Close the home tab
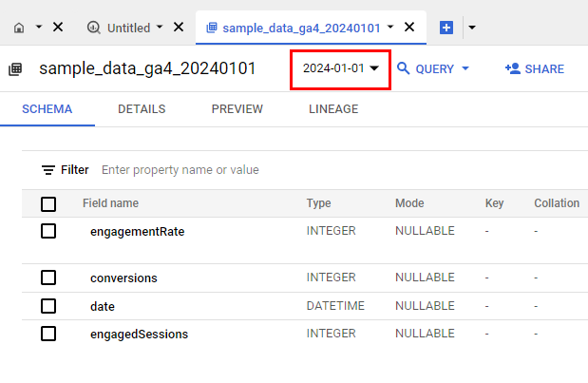 (x=57, y=28)
